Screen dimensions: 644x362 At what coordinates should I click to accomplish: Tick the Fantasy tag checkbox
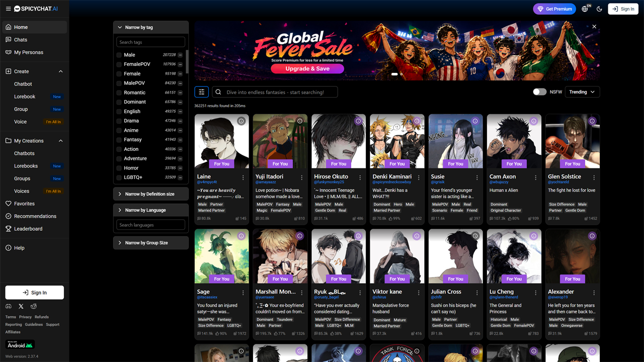(119, 140)
